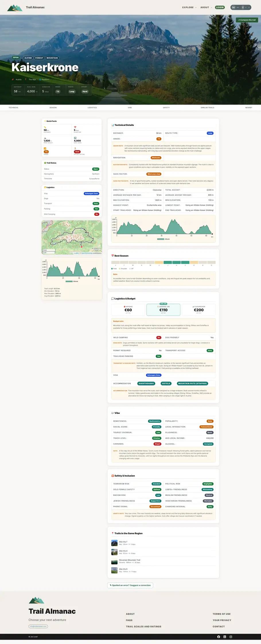Jump to the Season section tab
The height and width of the screenshot is (644, 261).
tap(53, 108)
